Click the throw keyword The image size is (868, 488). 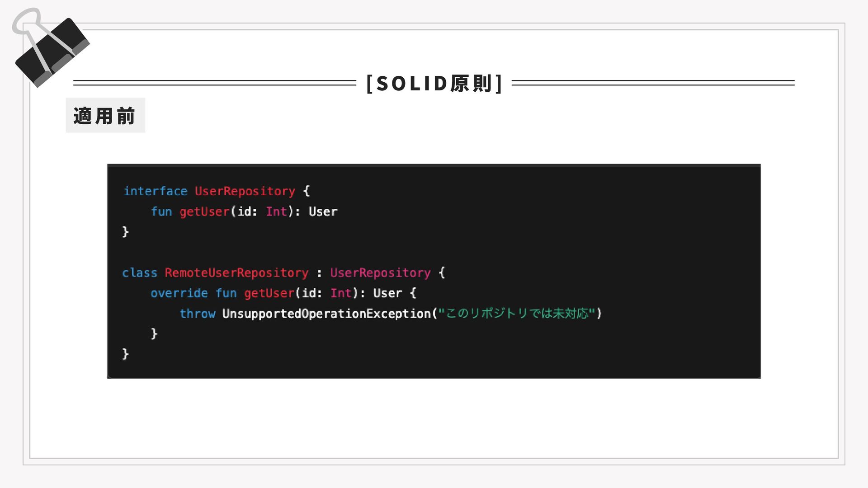[198, 314]
